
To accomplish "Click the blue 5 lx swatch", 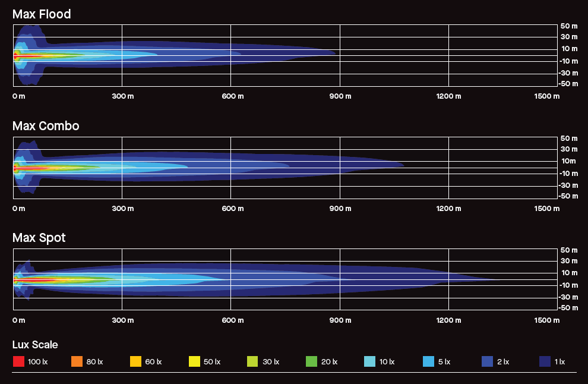I will click(428, 361).
